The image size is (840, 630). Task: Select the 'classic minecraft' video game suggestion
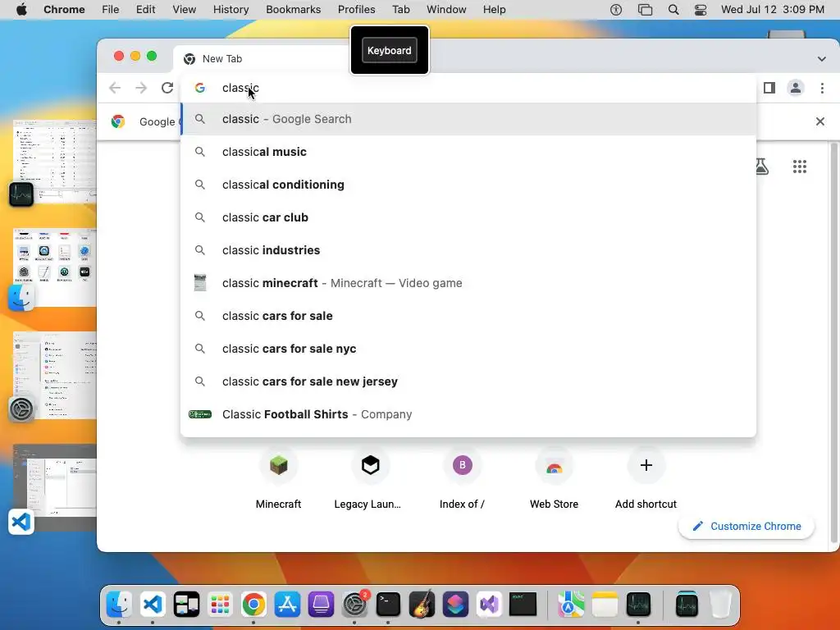pyautogui.click(x=468, y=283)
